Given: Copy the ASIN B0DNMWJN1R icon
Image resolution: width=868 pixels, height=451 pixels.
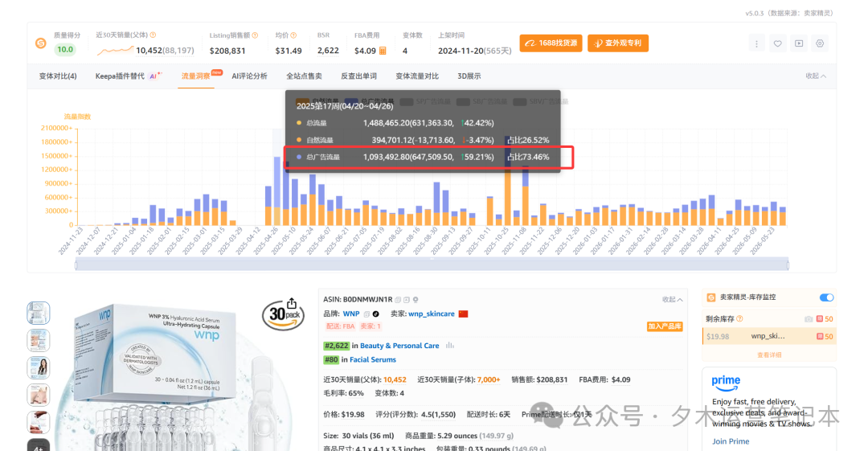Looking at the screenshot, I should point(398,300).
